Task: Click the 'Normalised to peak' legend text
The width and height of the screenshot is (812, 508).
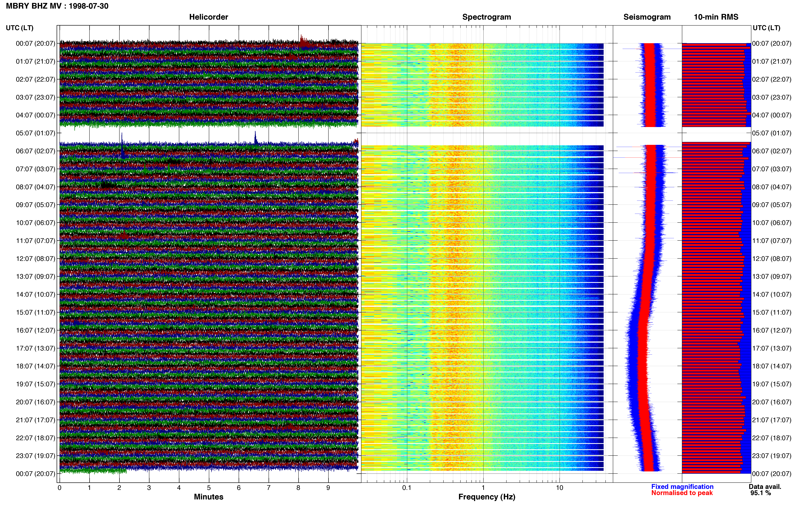Action: 682,493
